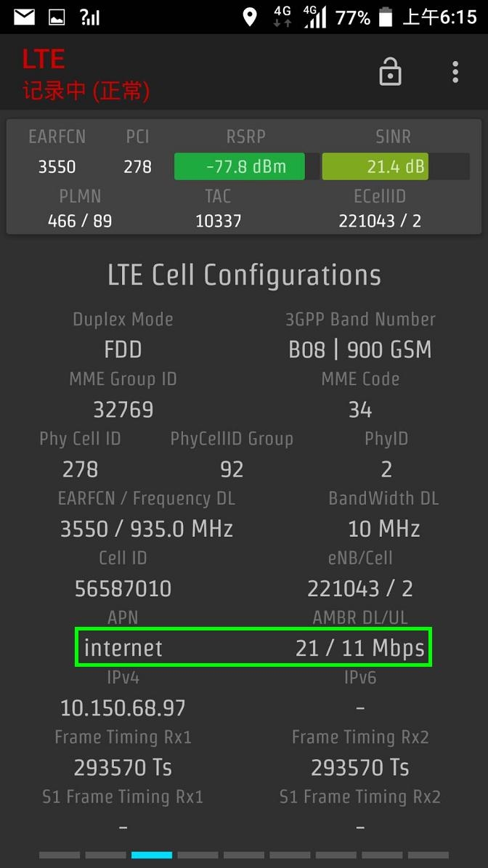The width and height of the screenshot is (488, 868).
Task: Switch to the first page indicator
Action: pos(60,855)
